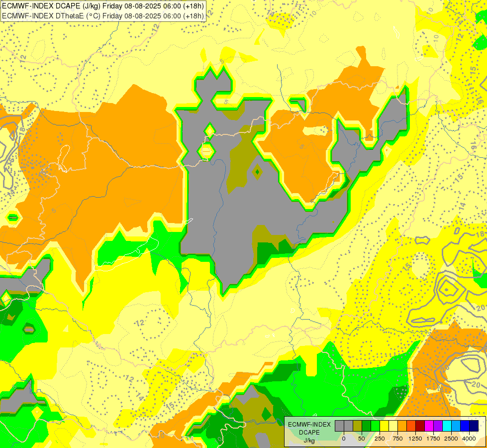Click the bright green legend swatch
The image size is (487, 448).
375,426
